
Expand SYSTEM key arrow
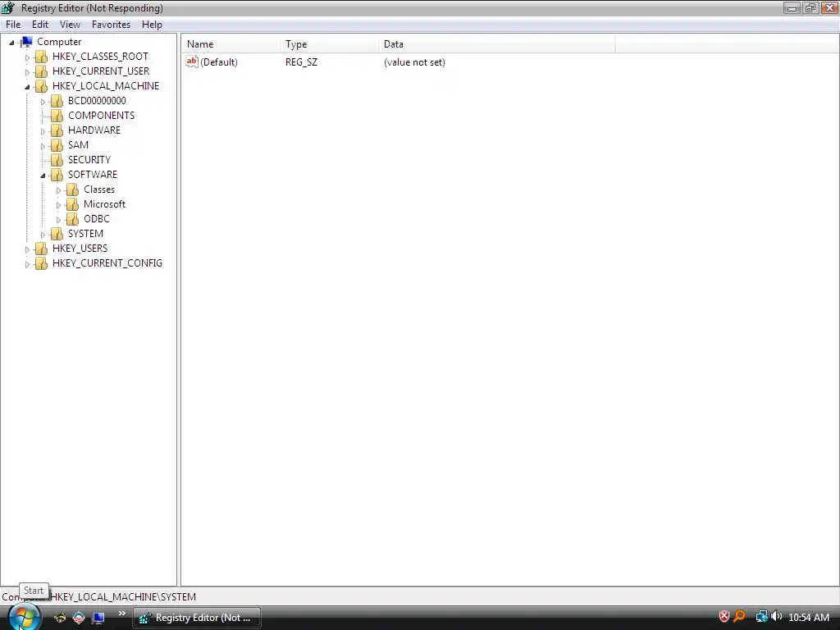(x=43, y=234)
